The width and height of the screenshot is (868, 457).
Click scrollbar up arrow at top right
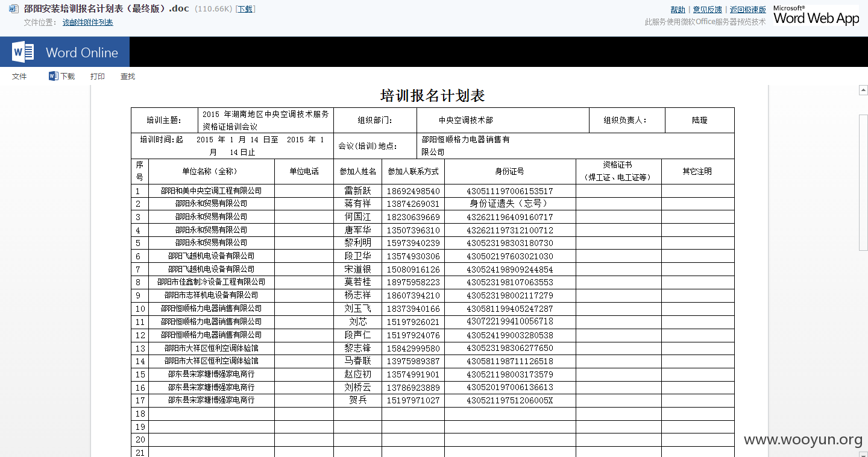point(863,90)
